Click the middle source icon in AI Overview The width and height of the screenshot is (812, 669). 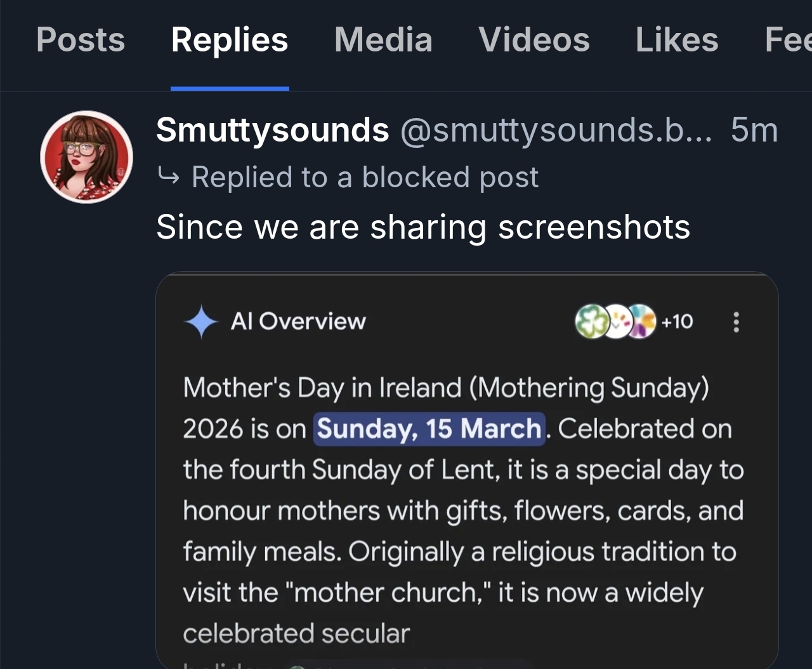(x=616, y=322)
